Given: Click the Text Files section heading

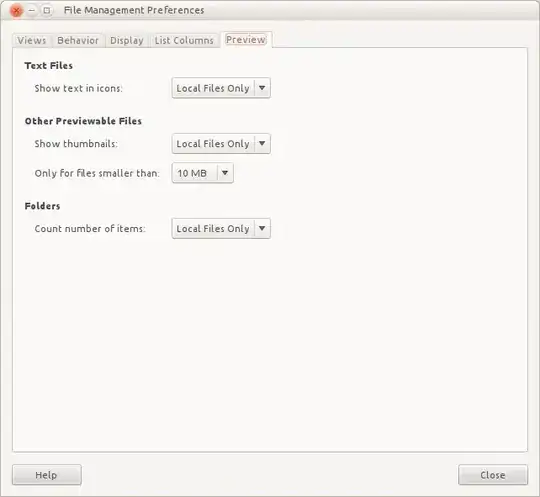Looking at the screenshot, I should 49,65.
